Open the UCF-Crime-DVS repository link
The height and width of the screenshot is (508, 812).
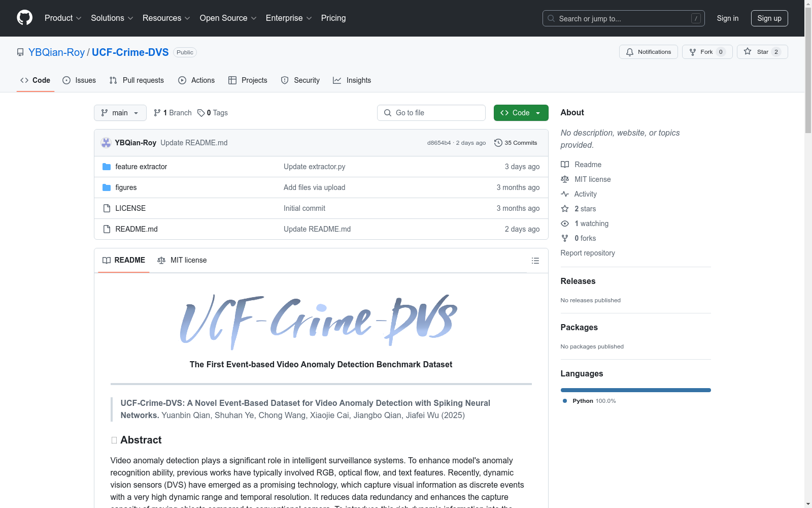[130, 52]
